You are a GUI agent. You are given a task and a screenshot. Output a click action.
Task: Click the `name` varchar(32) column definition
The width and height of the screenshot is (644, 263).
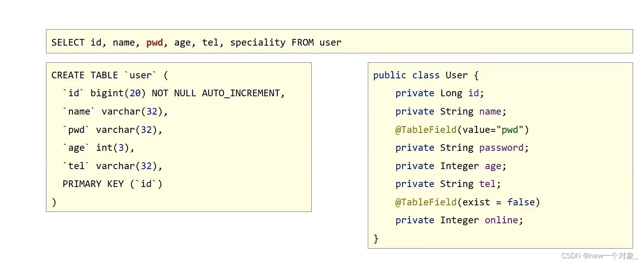115,111
